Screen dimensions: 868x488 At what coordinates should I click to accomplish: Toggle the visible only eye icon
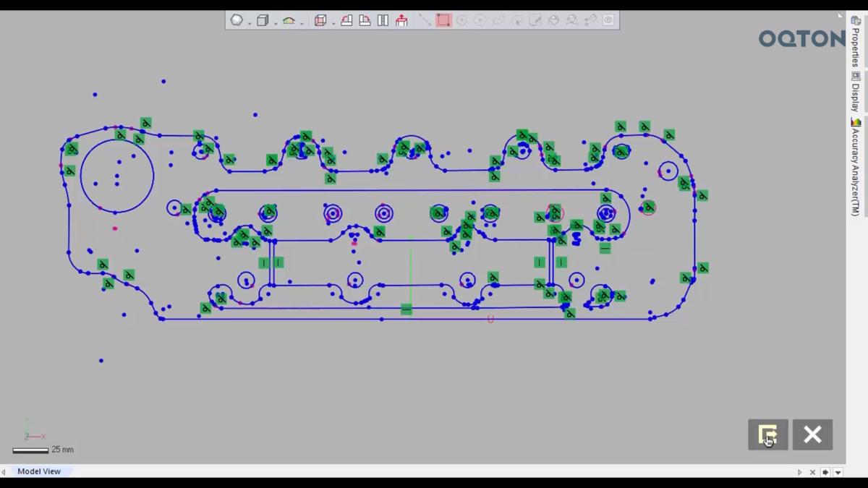point(608,20)
